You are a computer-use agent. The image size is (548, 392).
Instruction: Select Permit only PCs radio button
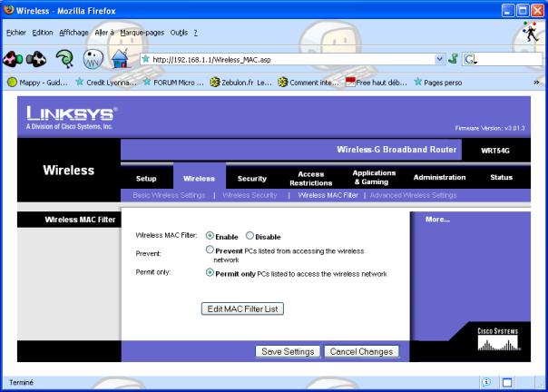click(210, 272)
